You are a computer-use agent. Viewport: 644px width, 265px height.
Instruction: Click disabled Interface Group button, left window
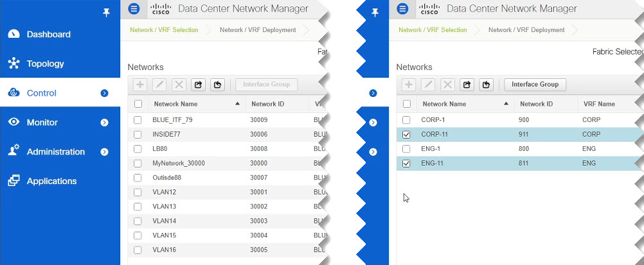267,85
